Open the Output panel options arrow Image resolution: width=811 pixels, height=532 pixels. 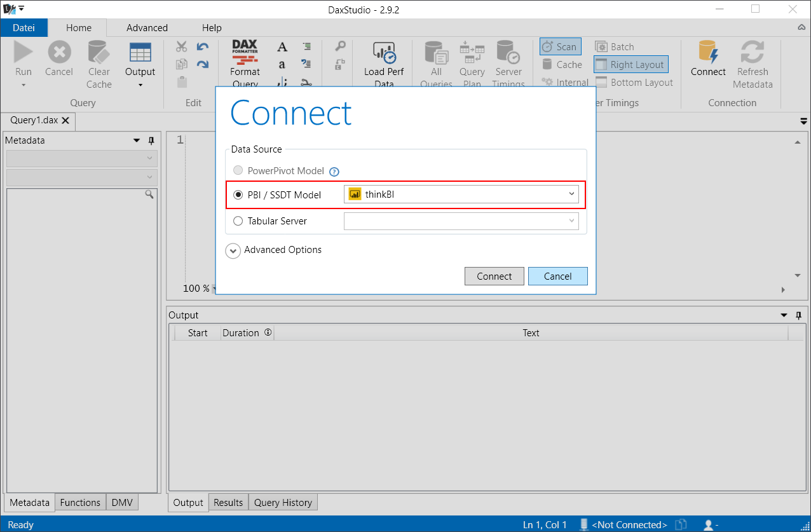coord(783,315)
